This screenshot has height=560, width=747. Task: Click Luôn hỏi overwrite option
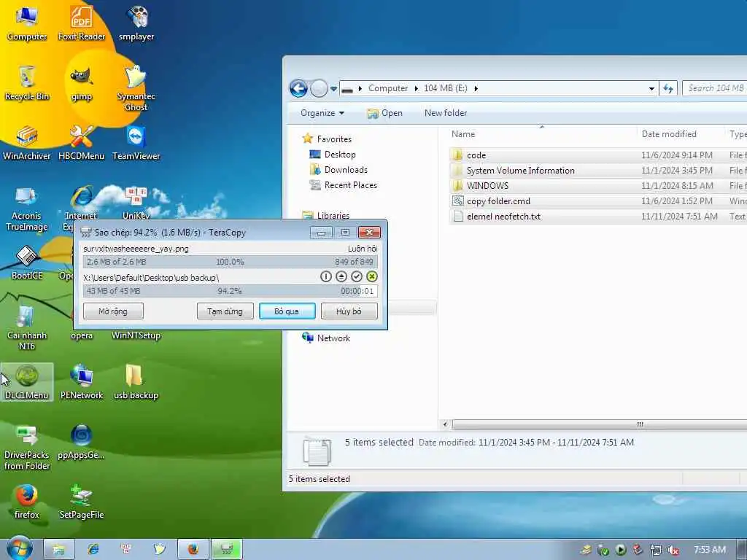[362, 249]
